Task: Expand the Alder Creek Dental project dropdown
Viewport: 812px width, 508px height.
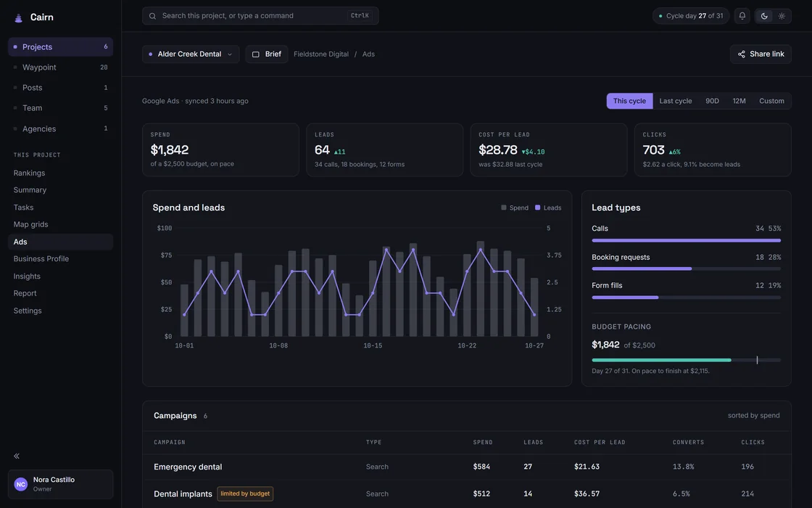Action: point(191,54)
